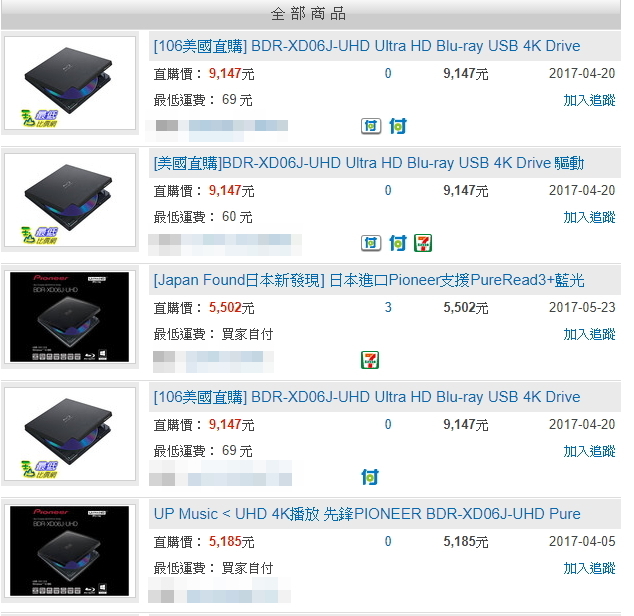The height and width of the screenshot is (616, 634).
Task: Open the Pioneer boxed thumbnail in UP Music listing
Action: pos(70,550)
